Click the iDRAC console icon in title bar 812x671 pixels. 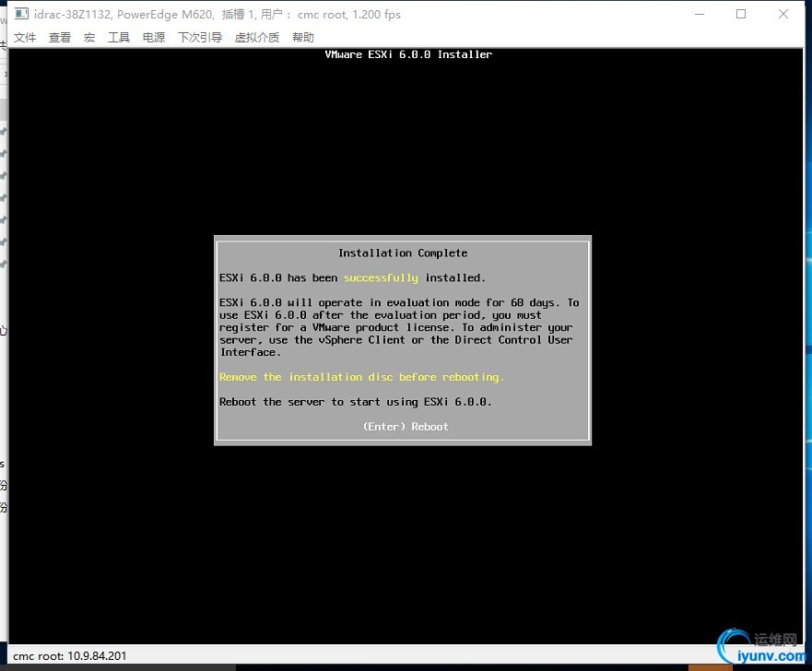point(21,14)
